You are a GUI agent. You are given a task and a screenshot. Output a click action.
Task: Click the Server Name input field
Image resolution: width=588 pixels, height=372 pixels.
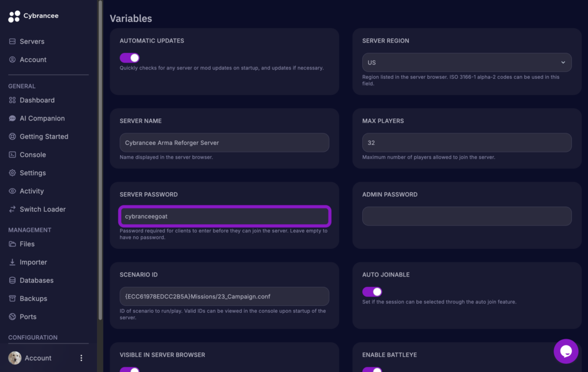click(225, 143)
